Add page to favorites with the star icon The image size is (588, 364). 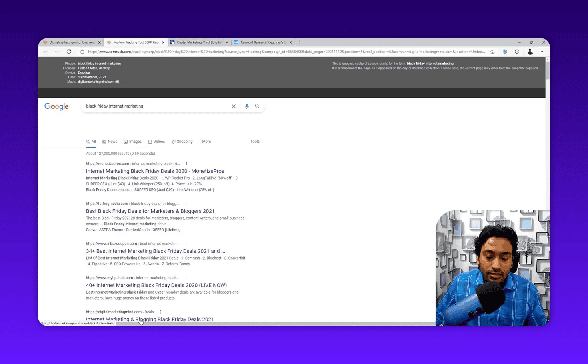[492, 52]
